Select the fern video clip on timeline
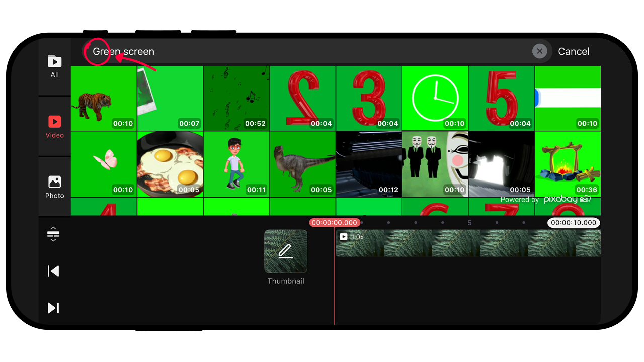The width and height of the screenshot is (644, 362). [468, 243]
